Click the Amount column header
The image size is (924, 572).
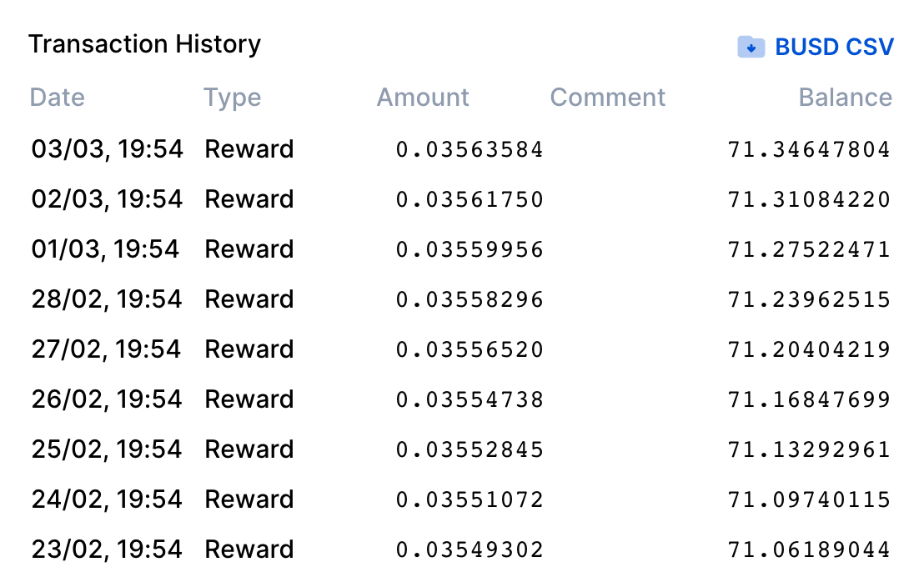(423, 98)
